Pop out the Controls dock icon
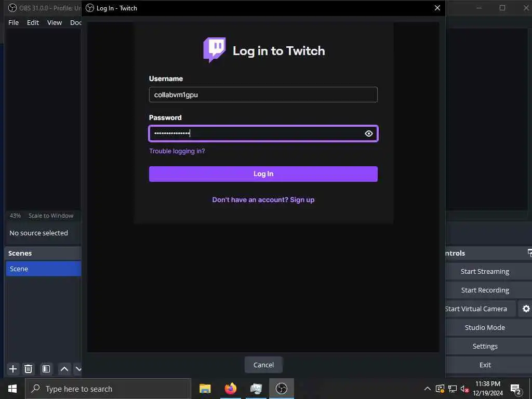This screenshot has width=532, height=399. coord(529,253)
